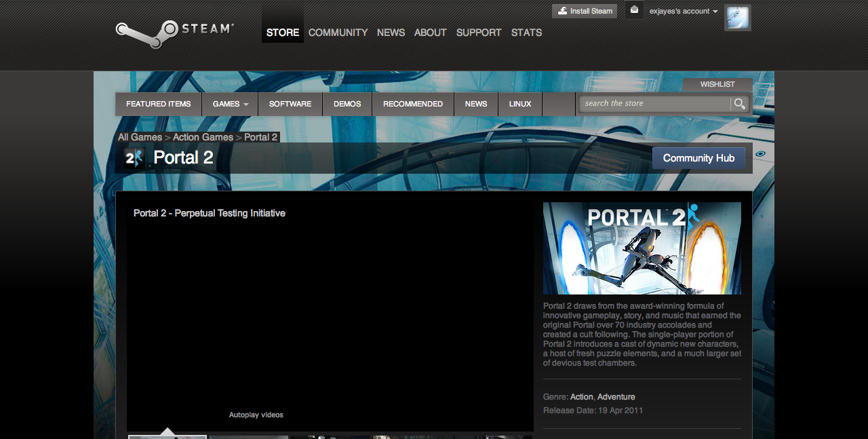The height and width of the screenshot is (439, 868).
Task: Open the News top menu
Action: point(391,32)
